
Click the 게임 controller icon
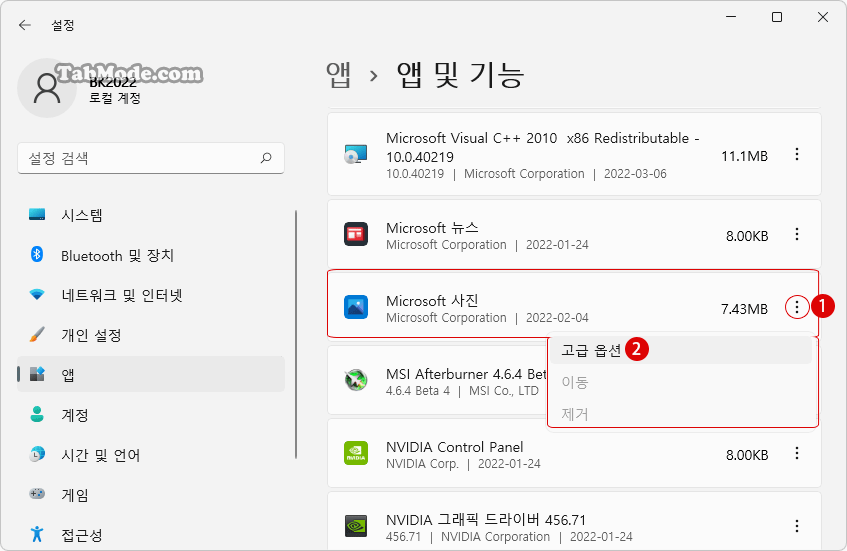37,494
